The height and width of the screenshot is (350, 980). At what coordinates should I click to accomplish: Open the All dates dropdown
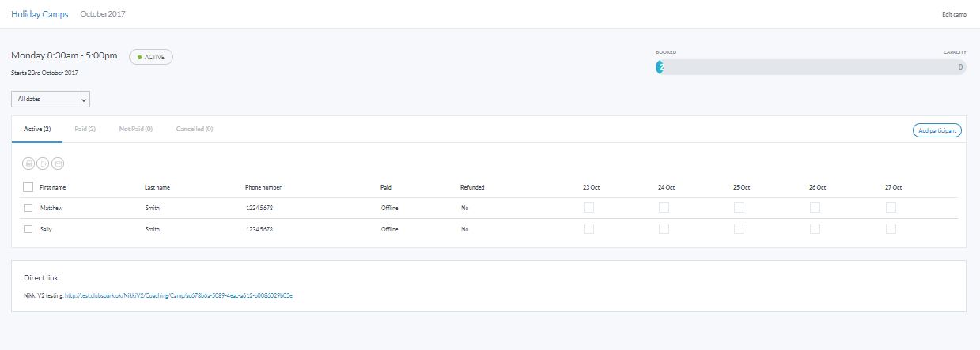51,99
